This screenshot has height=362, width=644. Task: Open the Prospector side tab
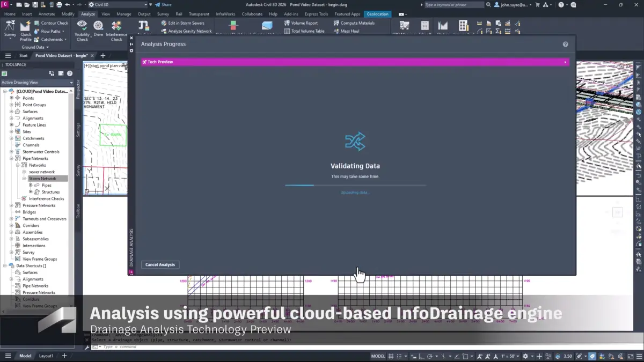(78, 89)
